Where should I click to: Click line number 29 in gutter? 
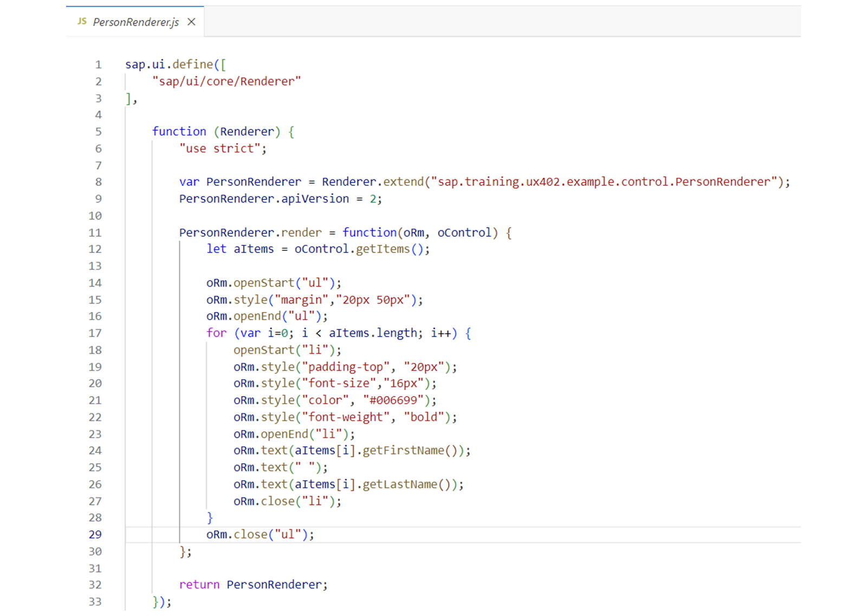(95, 534)
